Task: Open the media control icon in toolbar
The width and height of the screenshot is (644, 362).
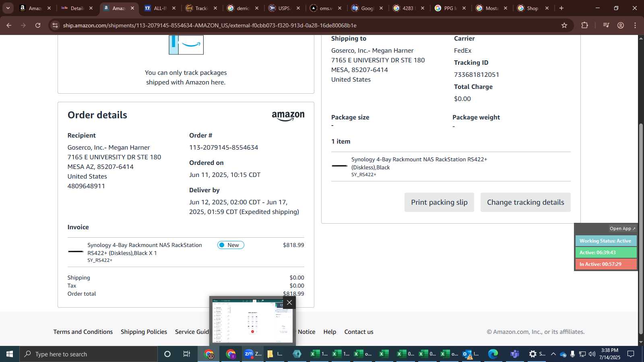Action: click(606, 25)
